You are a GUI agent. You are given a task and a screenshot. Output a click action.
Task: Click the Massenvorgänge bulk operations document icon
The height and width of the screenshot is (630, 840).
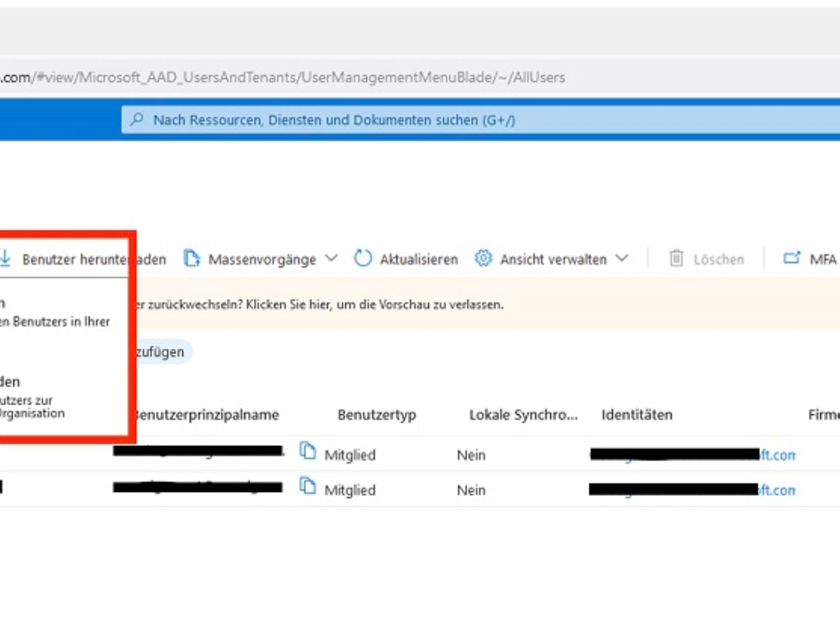click(192, 259)
